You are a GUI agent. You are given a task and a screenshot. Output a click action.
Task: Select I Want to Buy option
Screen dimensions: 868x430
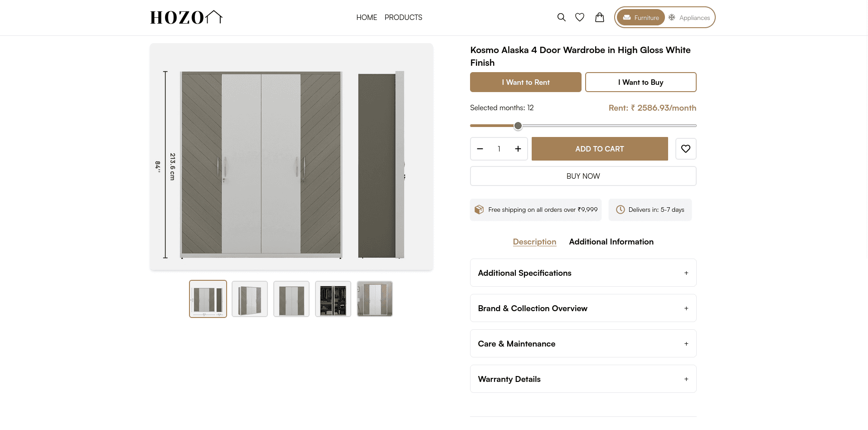(x=641, y=82)
